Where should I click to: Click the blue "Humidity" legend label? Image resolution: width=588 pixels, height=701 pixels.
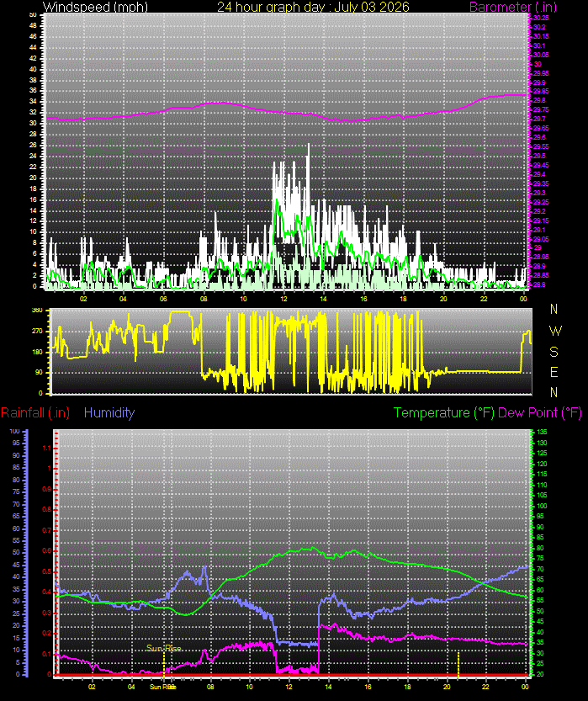pyautogui.click(x=109, y=412)
